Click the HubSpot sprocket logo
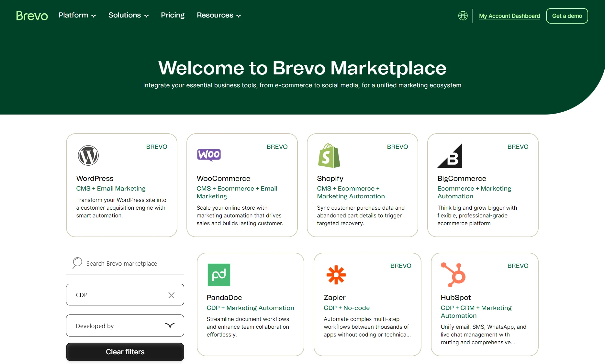605x364 pixels. tap(453, 275)
